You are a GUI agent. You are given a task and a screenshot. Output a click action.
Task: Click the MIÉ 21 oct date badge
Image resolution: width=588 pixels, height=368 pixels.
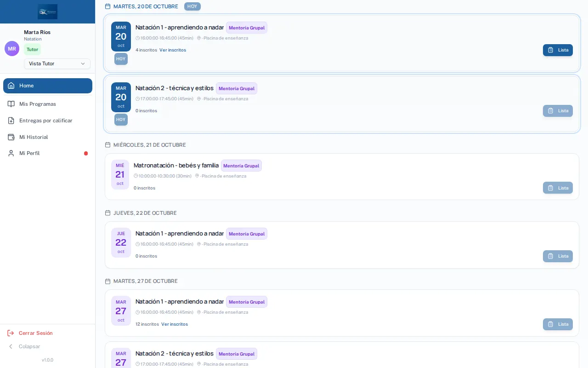120,174
